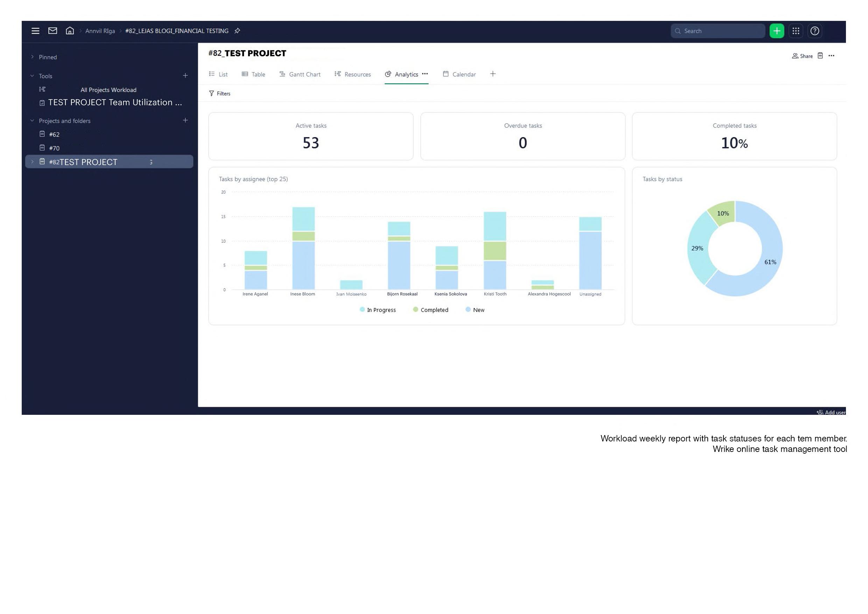
Task: Switch to the Gantt Chart tab
Action: [x=300, y=75]
